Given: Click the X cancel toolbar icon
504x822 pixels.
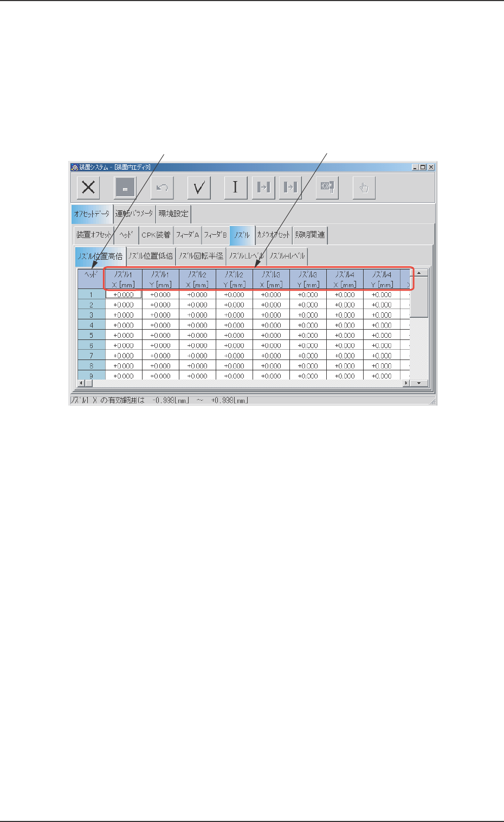Looking at the screenshot, I should [88, 188].
